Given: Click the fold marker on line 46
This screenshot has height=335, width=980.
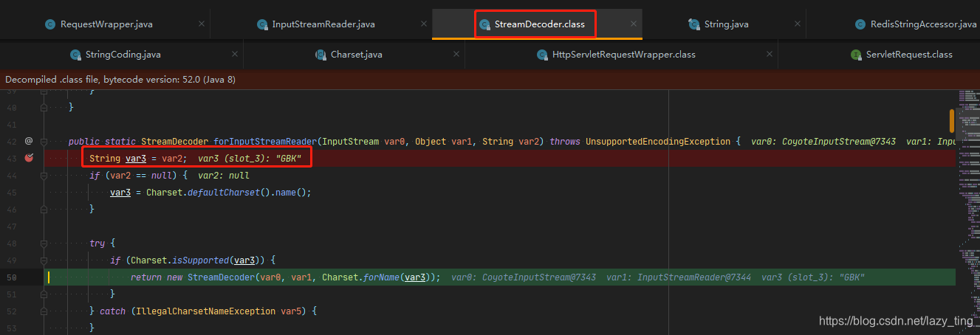Looking at the screenshot, I should [46, 210].
